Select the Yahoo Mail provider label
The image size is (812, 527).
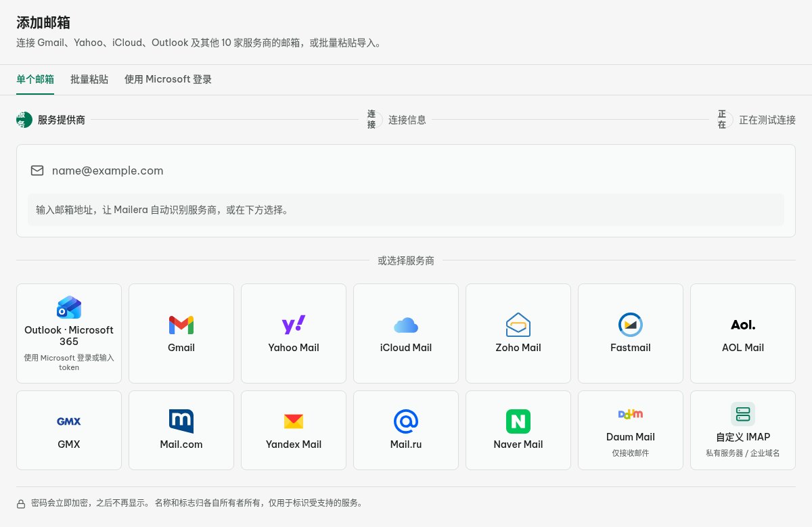click(294, 348)
